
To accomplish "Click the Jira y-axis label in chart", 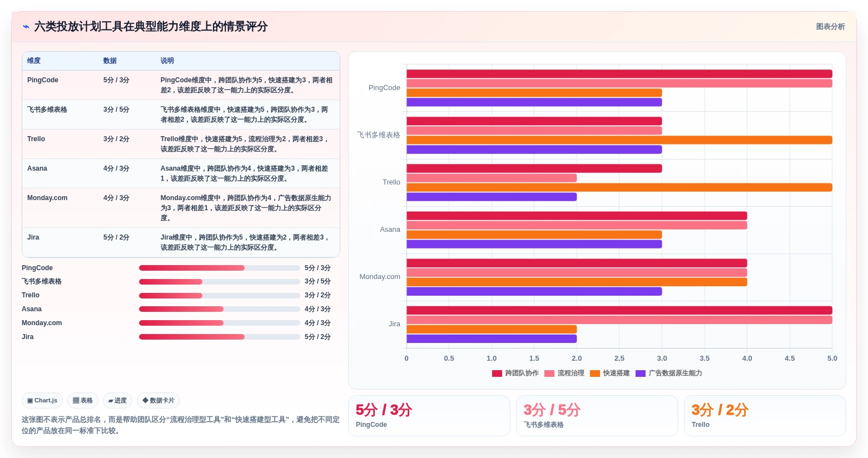I will [x=394, y=324].
